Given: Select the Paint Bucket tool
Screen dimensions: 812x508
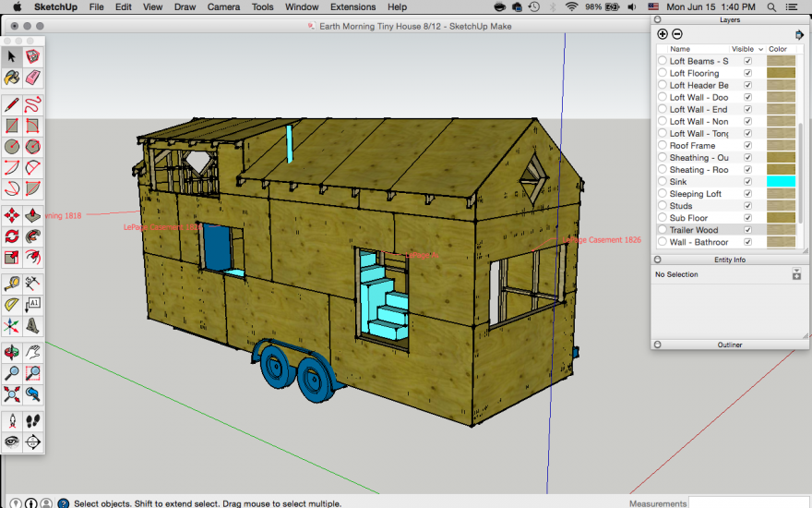Looking at the screenshot, I should point(12,78).
